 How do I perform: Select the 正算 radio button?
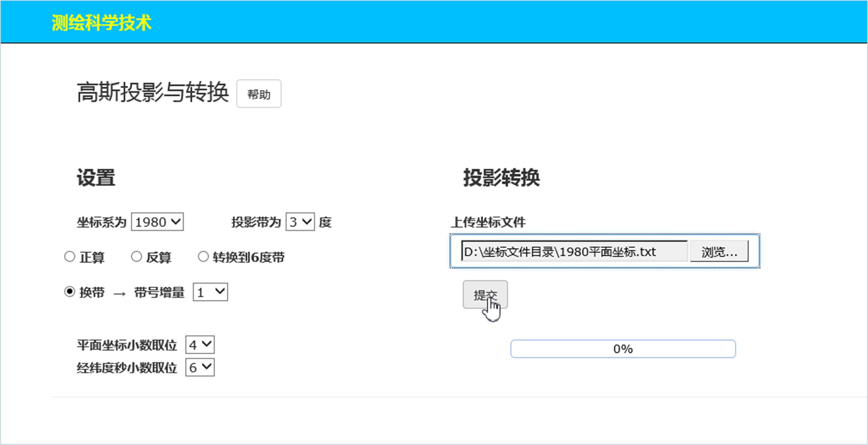tap(69, 256)
